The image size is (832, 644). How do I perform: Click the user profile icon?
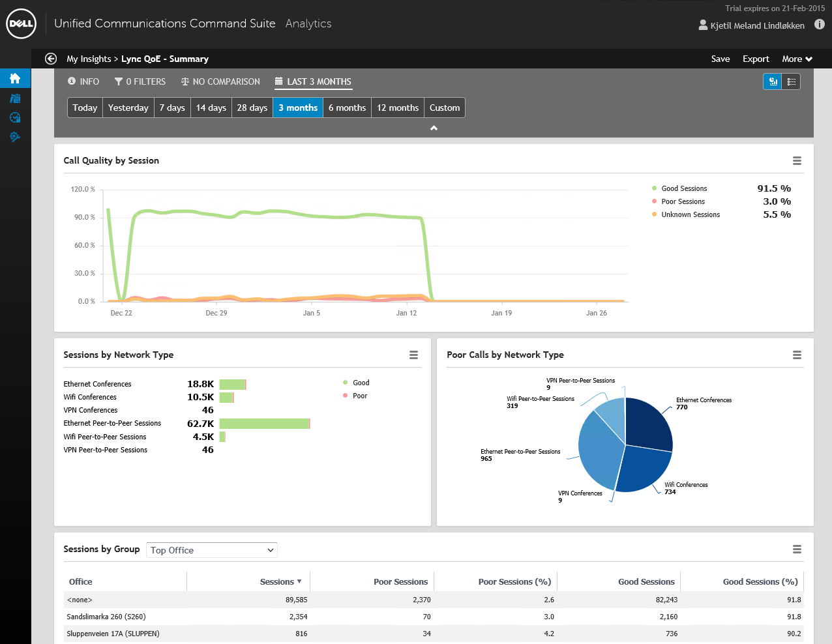click(x=703, y=25)
